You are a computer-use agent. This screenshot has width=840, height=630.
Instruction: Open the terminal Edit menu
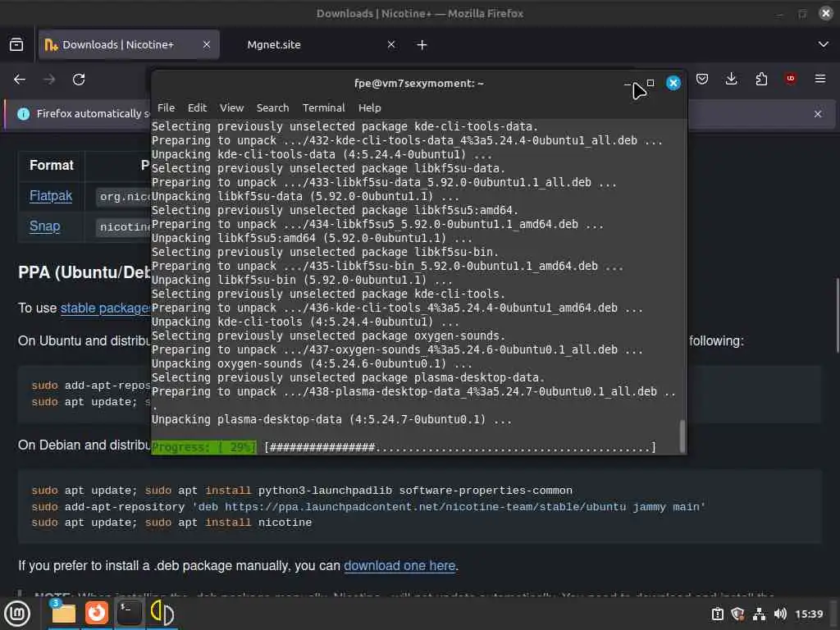pyautogui.click(x=197, y=107)
